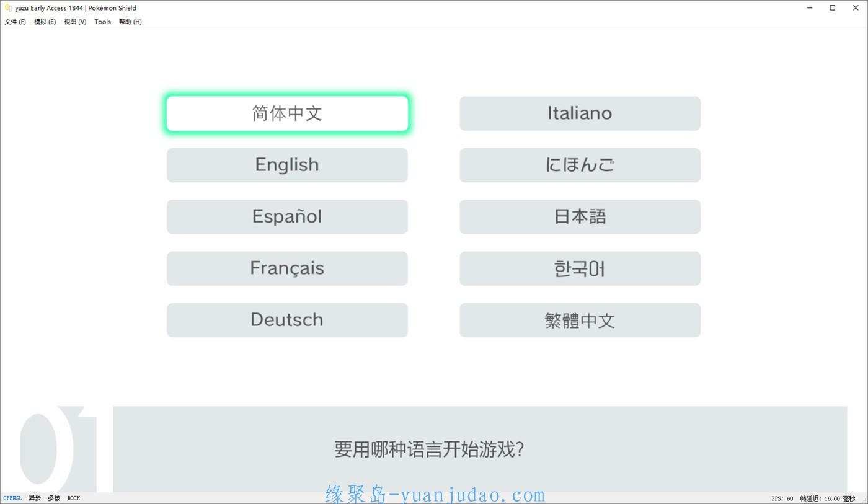Open the Tools menu
868x504 pixels.
[x=102, y=22]
